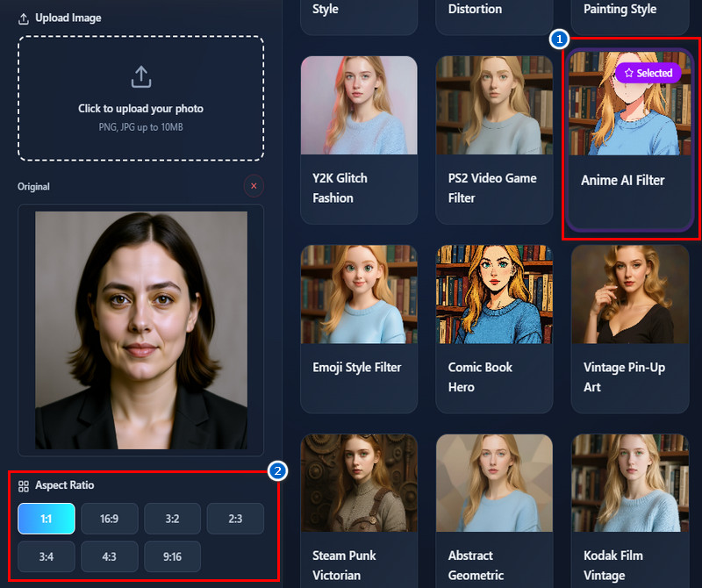
Task: Switch aspect ratio to 3:2
Action: [x=172, y=519]
